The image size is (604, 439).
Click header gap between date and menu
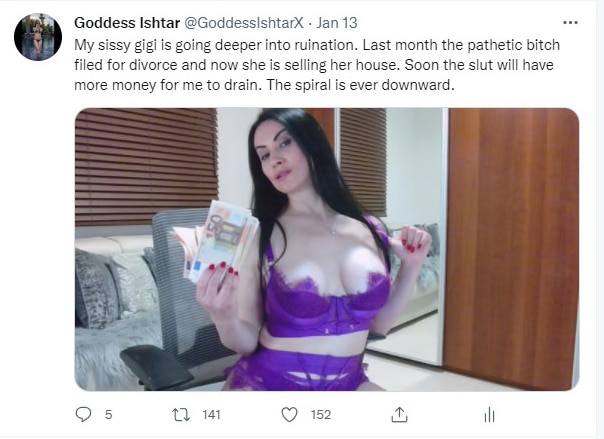click(x=458, y=23)
